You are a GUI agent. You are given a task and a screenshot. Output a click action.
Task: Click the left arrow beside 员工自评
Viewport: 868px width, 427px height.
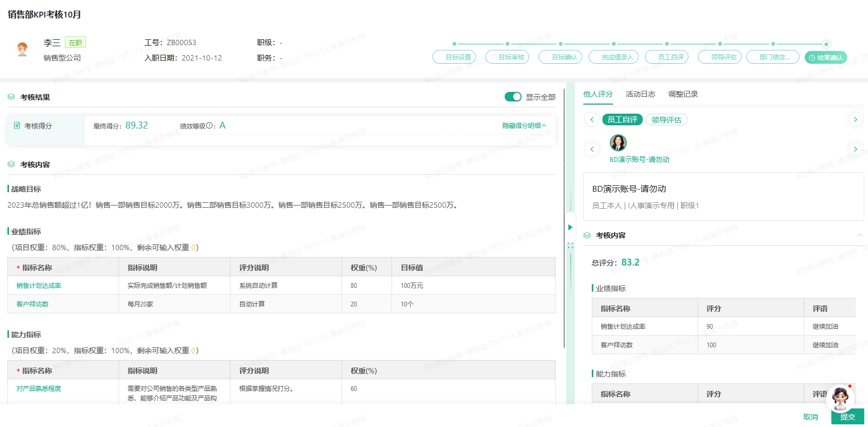[x=592, y=119]
